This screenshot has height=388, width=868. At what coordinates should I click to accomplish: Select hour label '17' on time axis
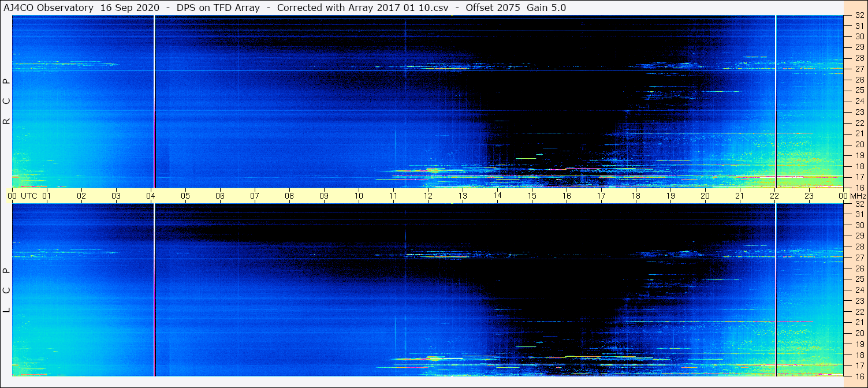601,196
